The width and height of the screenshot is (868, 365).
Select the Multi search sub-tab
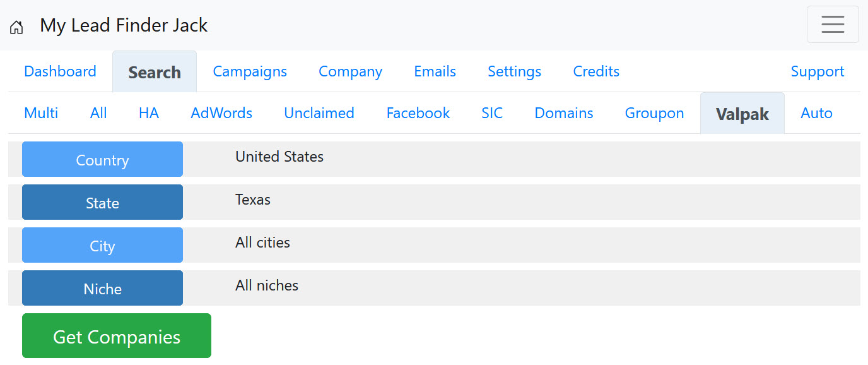coord(41,114)
